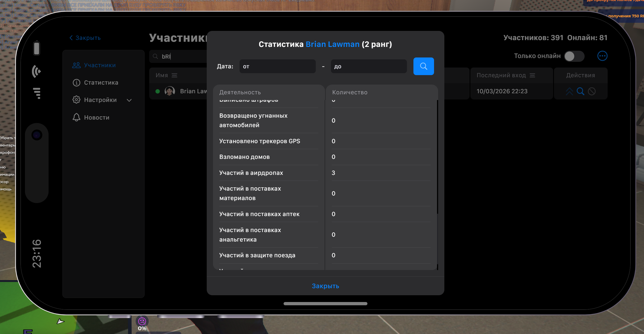Click the Новости bell icon

[x=76, y=117]
